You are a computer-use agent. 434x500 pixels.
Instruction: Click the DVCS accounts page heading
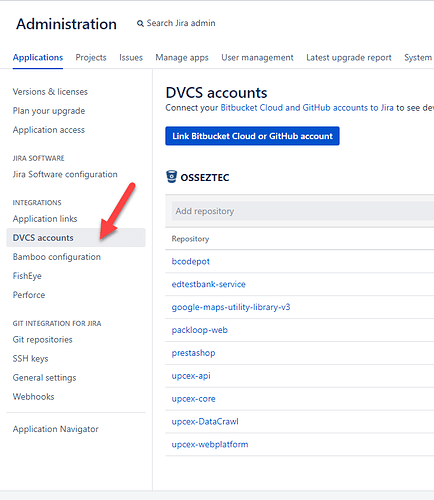pos(216,93)
